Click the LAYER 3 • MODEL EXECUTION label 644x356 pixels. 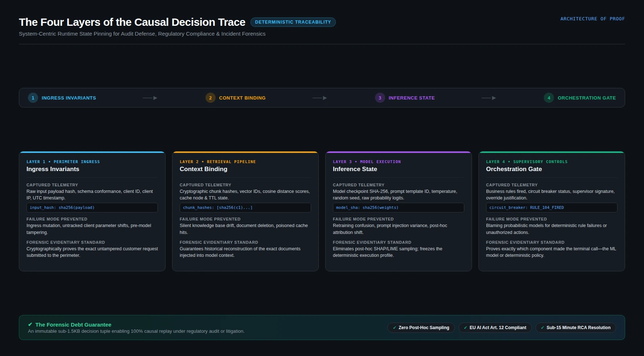(x=367, y=162)
